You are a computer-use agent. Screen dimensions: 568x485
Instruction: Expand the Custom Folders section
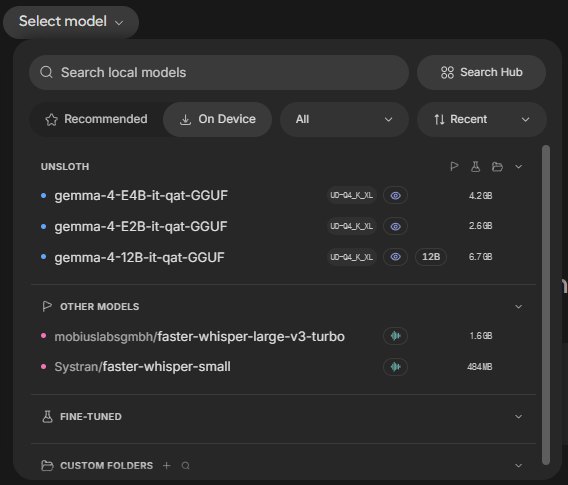click(x=519, y=465)
